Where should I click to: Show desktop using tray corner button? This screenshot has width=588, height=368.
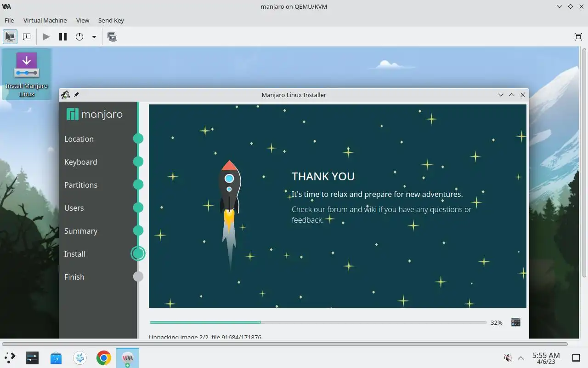tap(576, 358)
